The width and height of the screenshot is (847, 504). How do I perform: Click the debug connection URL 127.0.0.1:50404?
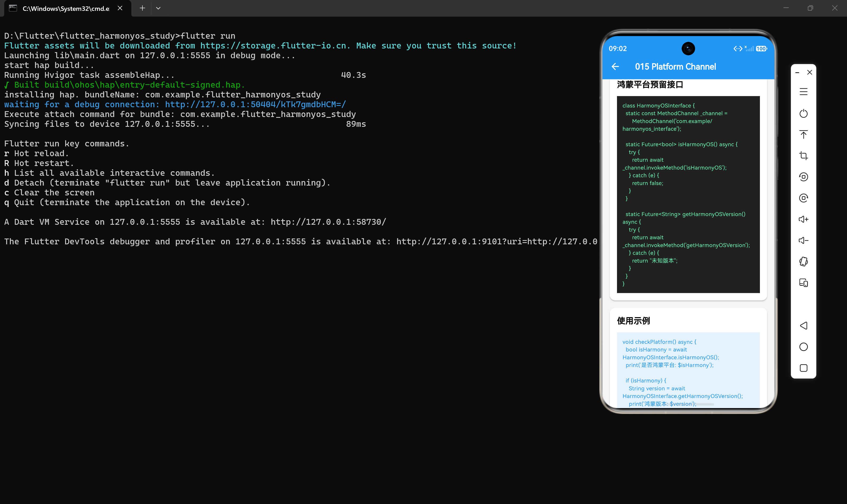pos(255,104)
